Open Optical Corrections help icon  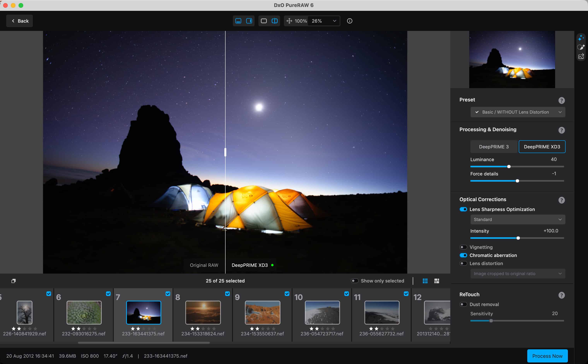pyautogui.click(x=562, y=200)
